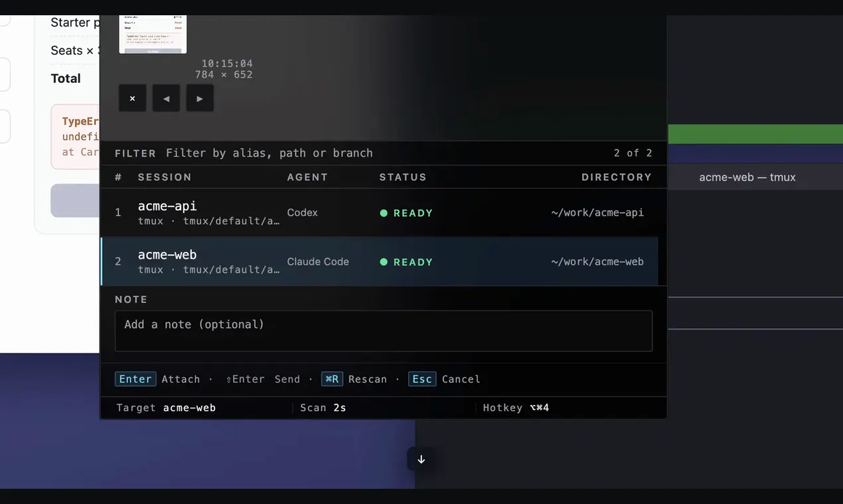Click the STATUS column header
The width and height of the screenshot is (843, 504).
coord(403,177)
